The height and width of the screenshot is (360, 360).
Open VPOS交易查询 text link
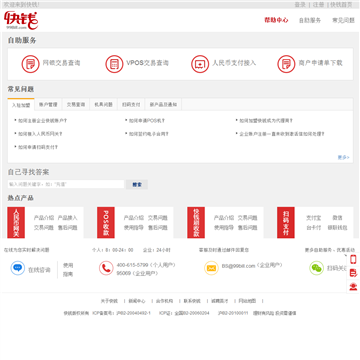[x=148, y=63]
